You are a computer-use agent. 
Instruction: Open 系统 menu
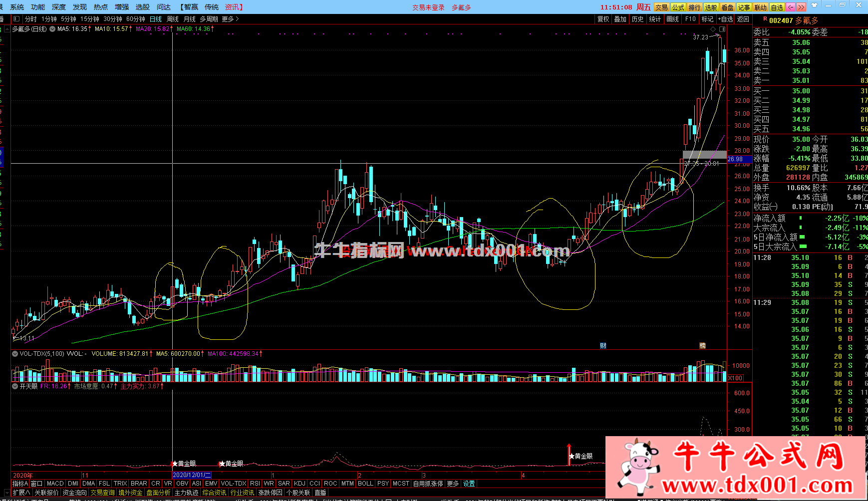17,7
